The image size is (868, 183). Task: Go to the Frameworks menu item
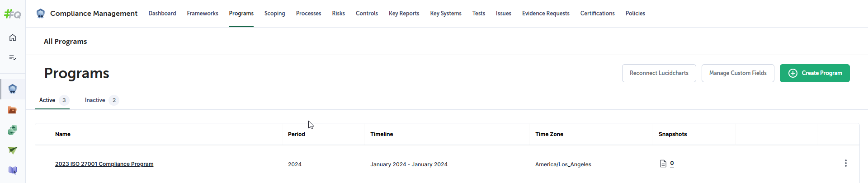[203, 14]
